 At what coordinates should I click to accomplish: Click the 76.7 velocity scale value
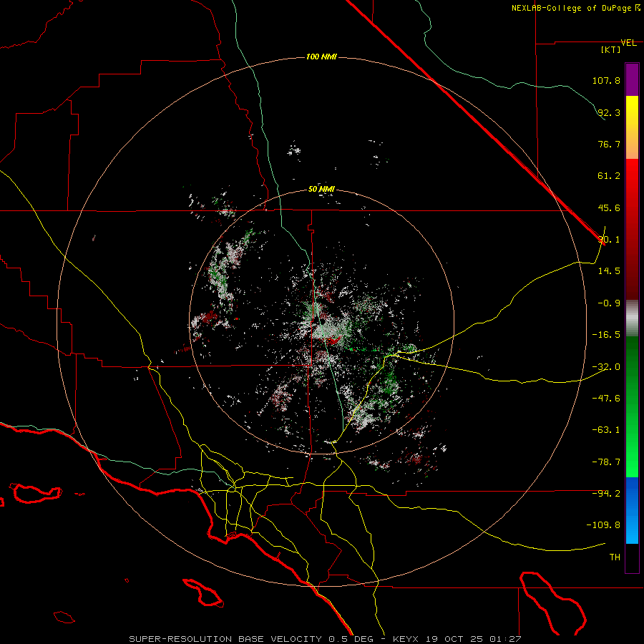click(609, 144)
